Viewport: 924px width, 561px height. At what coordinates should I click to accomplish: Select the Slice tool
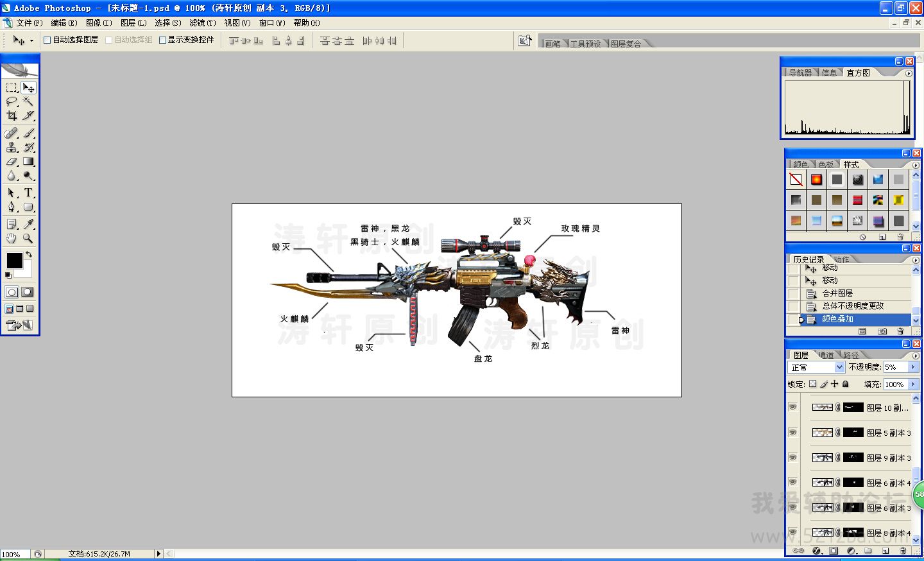pos(28,116)
